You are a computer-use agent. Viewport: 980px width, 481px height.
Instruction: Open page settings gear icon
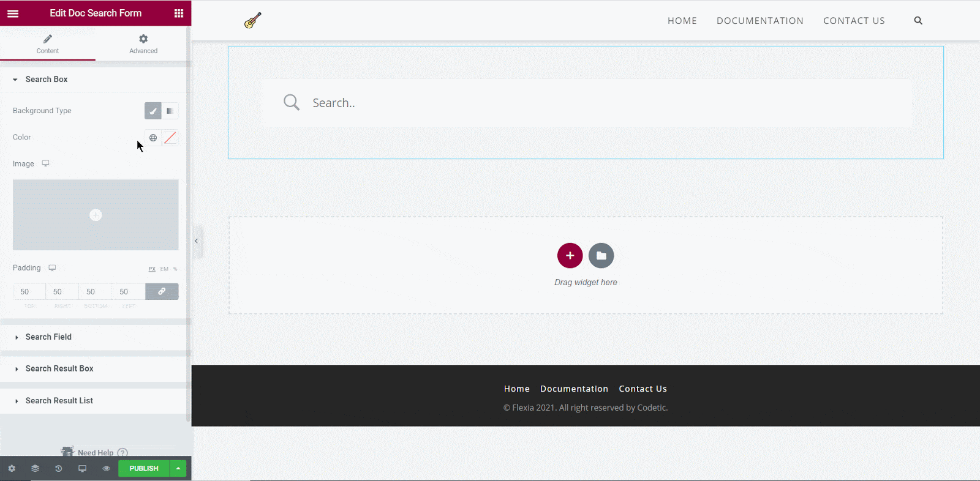point(12,469)
